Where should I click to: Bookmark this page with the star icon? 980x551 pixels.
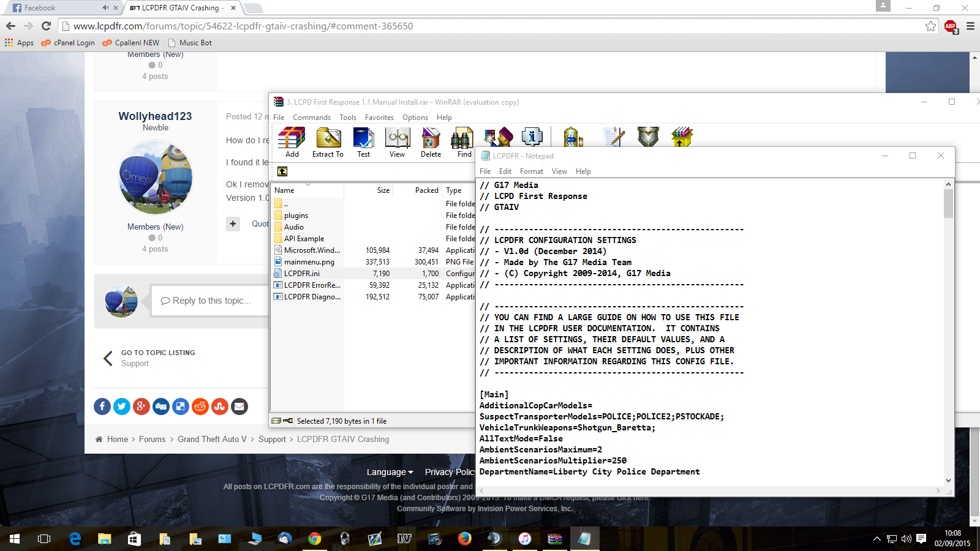tap(931, 26)
